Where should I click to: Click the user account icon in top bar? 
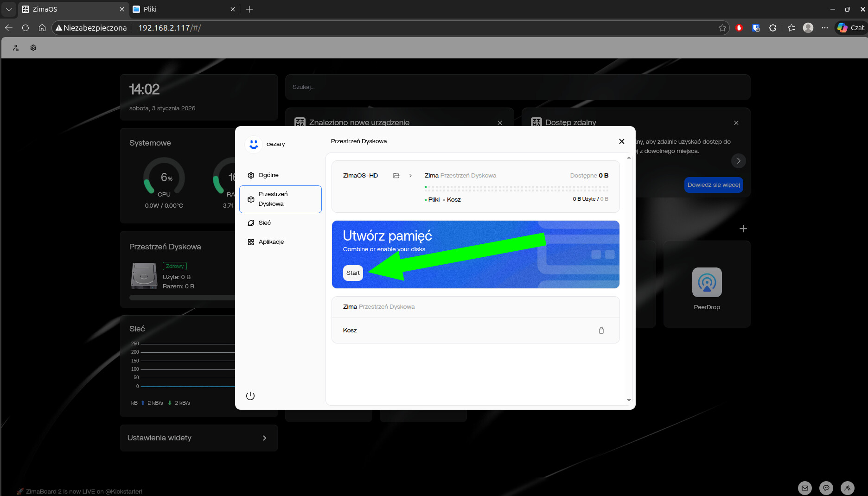(x=16, y=48)
